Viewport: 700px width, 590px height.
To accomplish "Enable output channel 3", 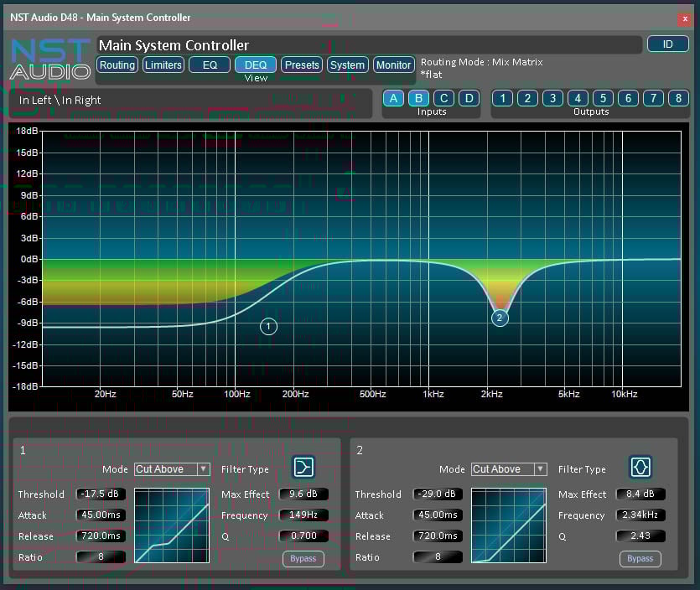I will tap(552, 98).
